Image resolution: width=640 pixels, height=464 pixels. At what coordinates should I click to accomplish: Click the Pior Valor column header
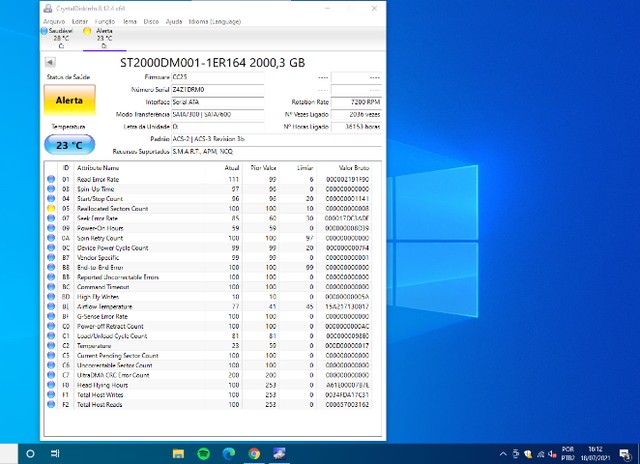point(263,168)
